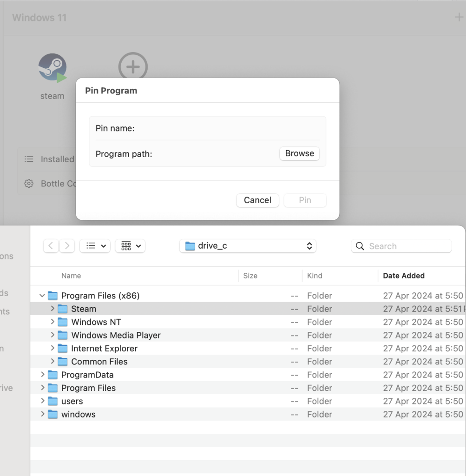Expand the ProgramData folder
The width and height of the screenshot is (466, 476).
[42, 375]
